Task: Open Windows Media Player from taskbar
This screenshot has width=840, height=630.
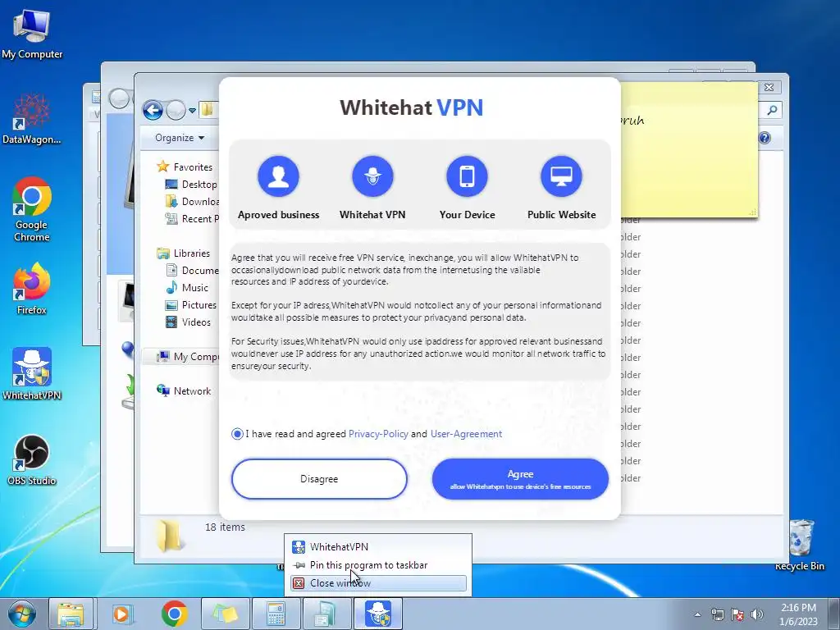Action: (122, 614)
